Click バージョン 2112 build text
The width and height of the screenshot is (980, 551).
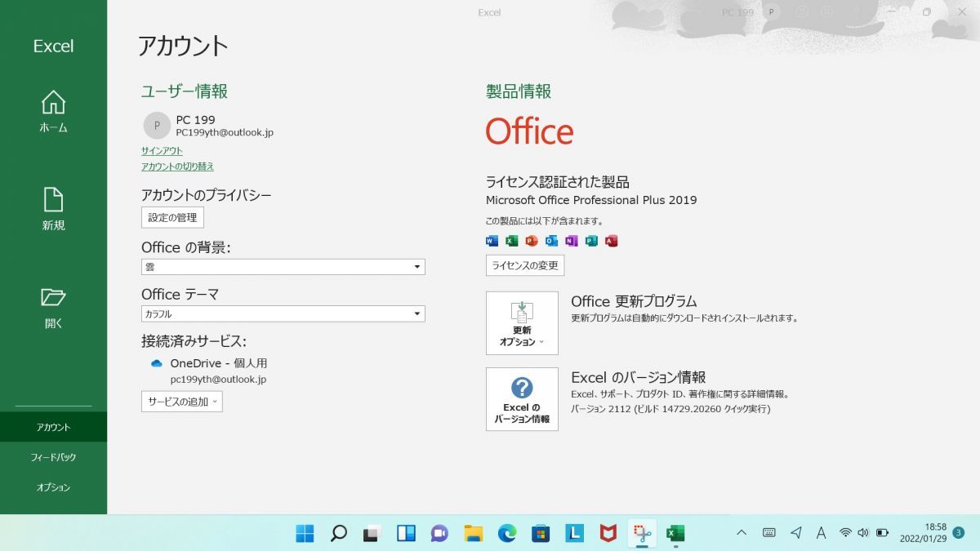[x=670, y=409]
